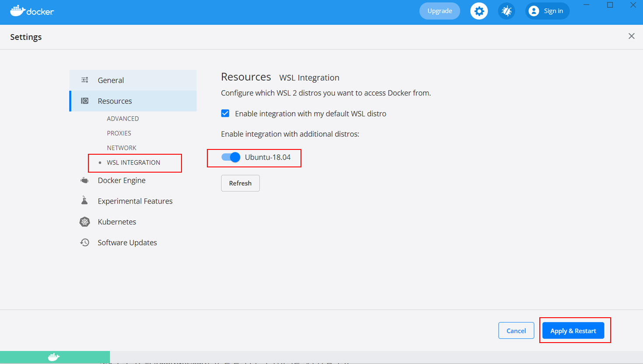Viewport: 643px width, 364px height.
Task: Click the Docker Engine whale icon
Action: click(x=84, y=180)
